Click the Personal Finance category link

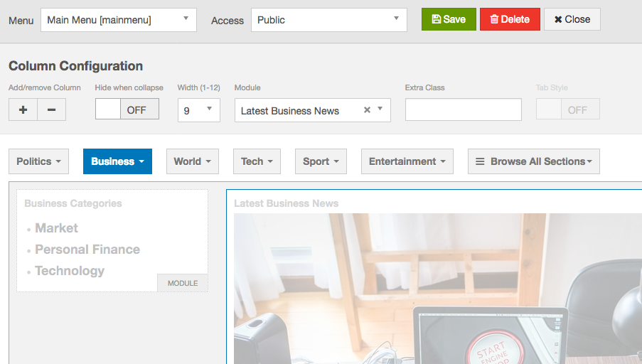(87, 250)
